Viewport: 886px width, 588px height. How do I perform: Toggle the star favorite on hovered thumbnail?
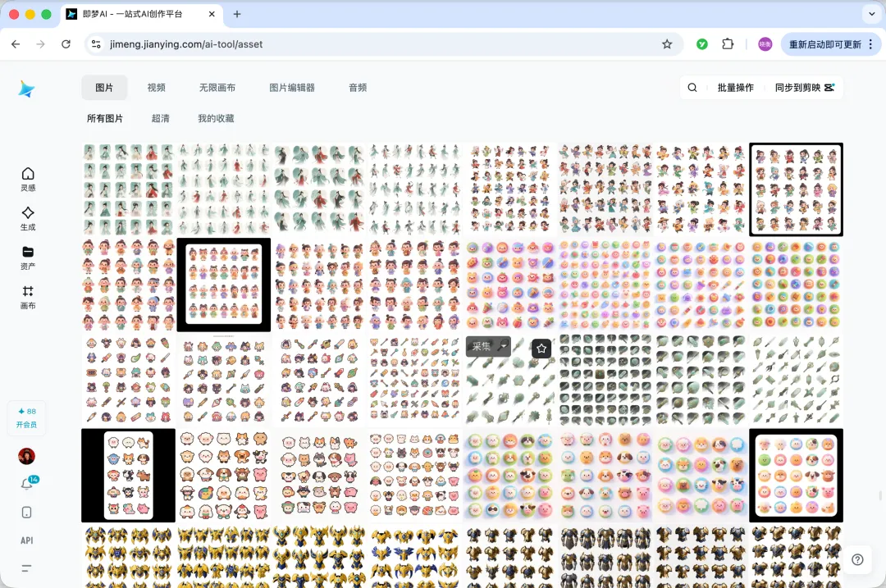pyautogui.click(x=541, y=348)
